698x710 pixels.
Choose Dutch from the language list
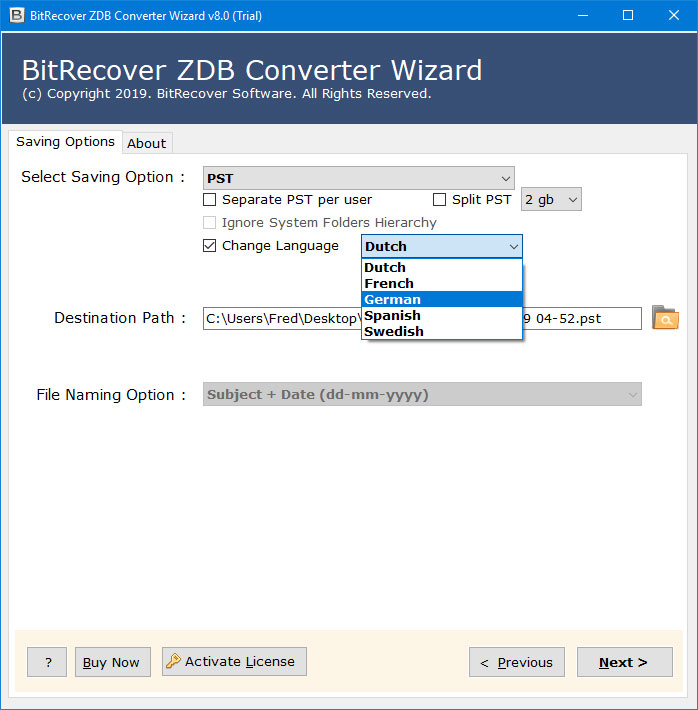pos(442,267)
